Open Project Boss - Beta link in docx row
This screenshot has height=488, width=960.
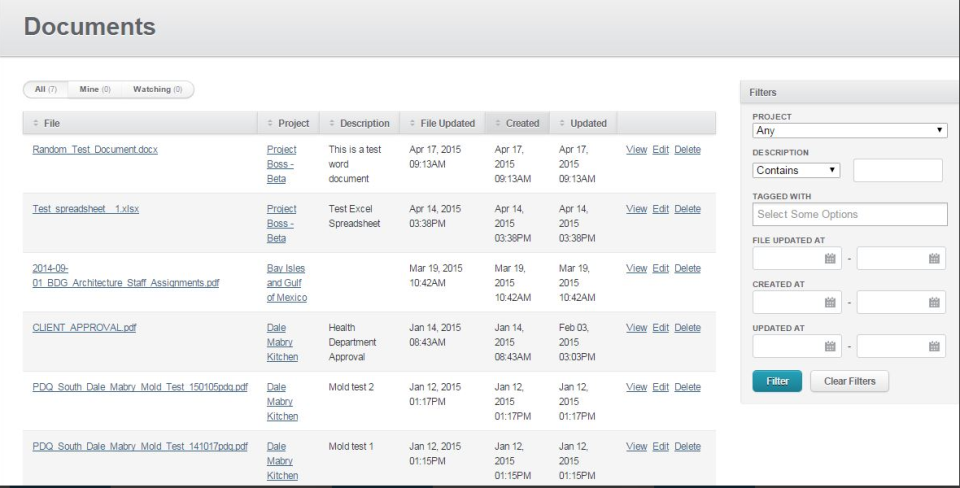(282, 164)
